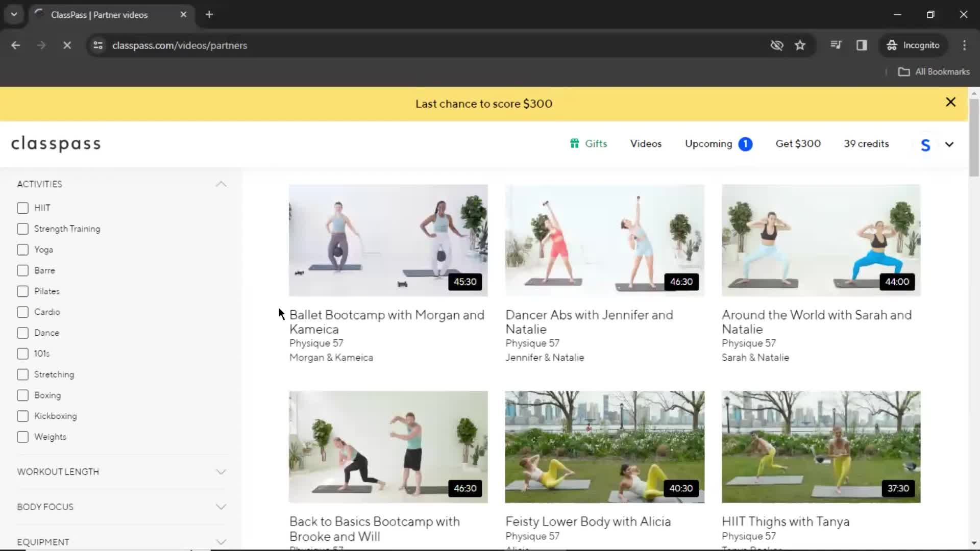The height and width of the screenshot is (551, 980).
Task: Check the Strength Training filter
Action: point(22,229)
